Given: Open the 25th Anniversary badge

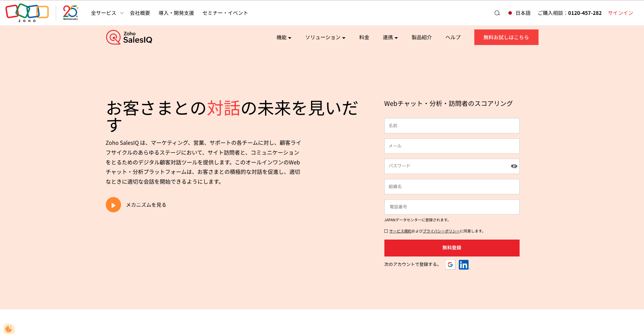Looking at the screenshot, I should click(71, 13).
